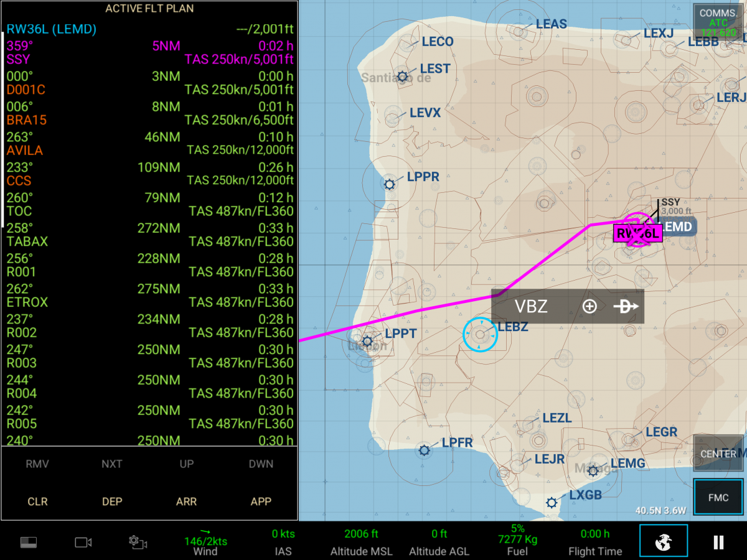This screenshot has width=747, height=560.
Task: Select the LEGR airport marker
Action: point(630,440)
